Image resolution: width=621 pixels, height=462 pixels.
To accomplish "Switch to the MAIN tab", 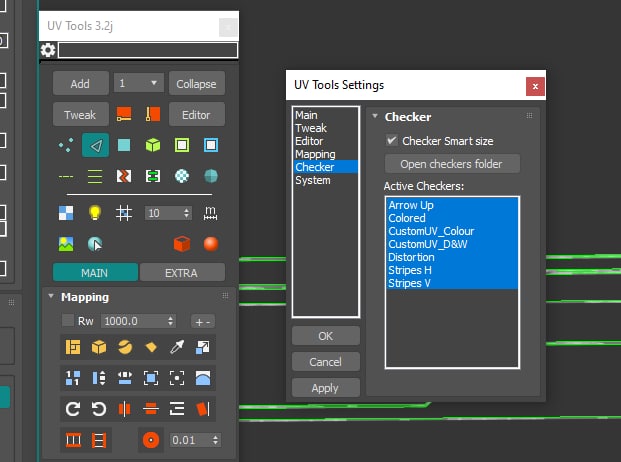I will 95,273.
